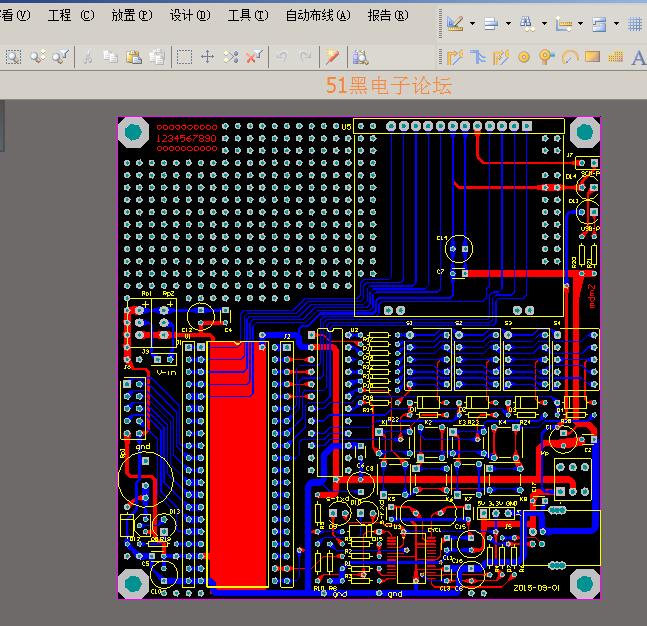Image resolution: width=647 pixels, height=626 pixels.
Task: Open the 报告(R) menu
Action: point(388,16)
